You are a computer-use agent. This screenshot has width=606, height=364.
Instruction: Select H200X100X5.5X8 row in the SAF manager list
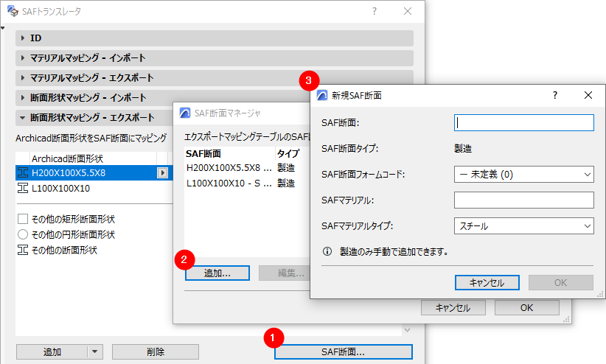point(248,168)
